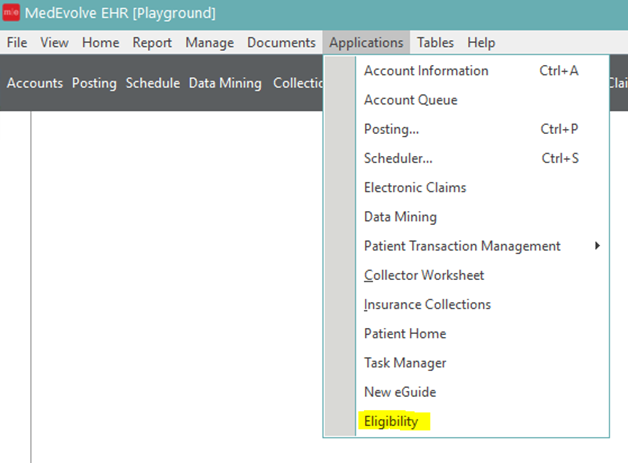This screenshot has height=463, width=628.
Task: Open the Home menu
Action: pyautogui.click(x=101, y=42)
